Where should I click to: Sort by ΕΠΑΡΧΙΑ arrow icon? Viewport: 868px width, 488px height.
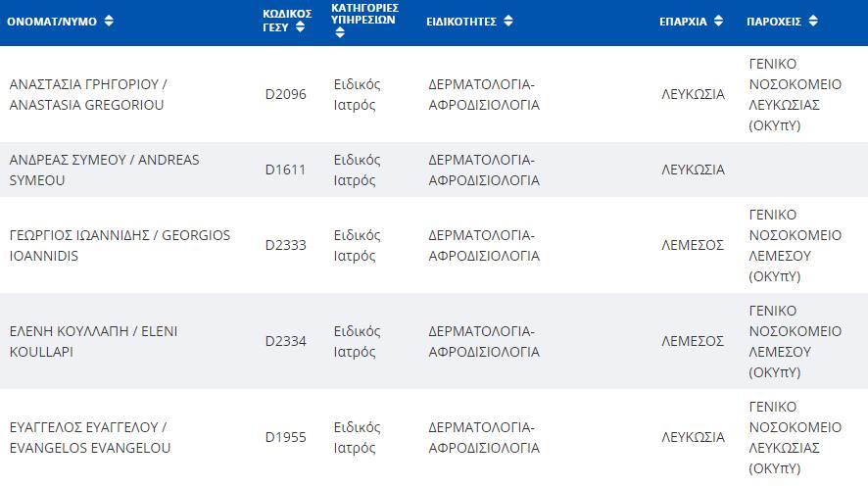click(x=718, y=21)
